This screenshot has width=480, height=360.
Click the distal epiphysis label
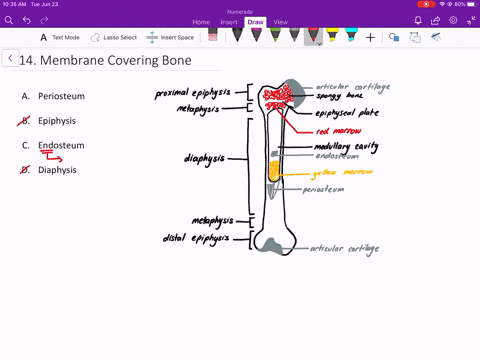pyautogui.click(x=196, y=239)
